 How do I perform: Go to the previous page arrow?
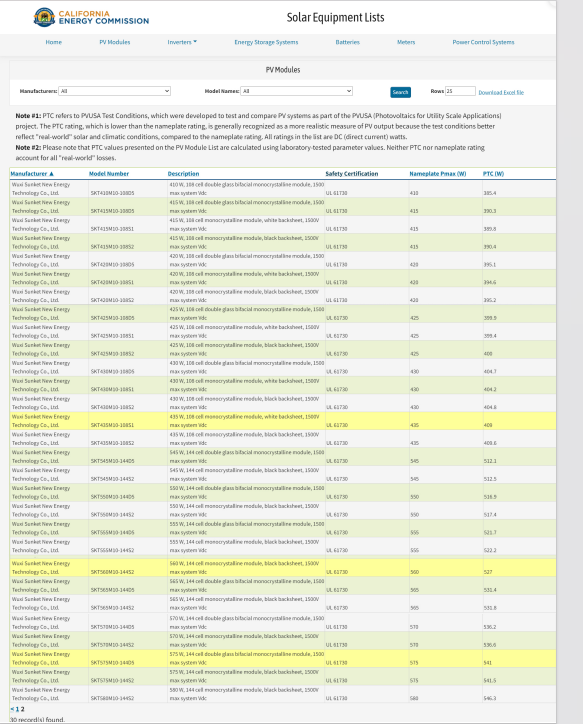coord(12,709)
